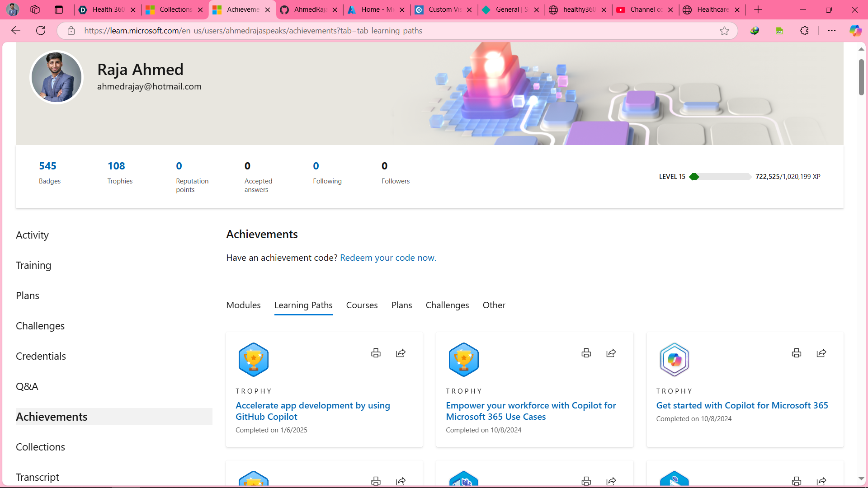Print the GitHub Copilot trophy card
The height and width of the screenshot is (488, 868).
376,353
